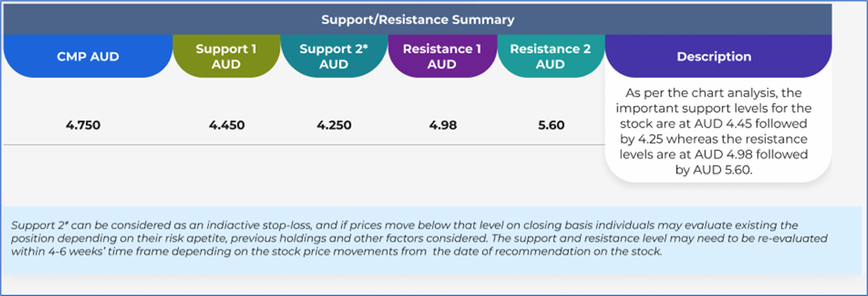Click the Support 2* AUD header
Screen dimensions: 868x296
334,56
